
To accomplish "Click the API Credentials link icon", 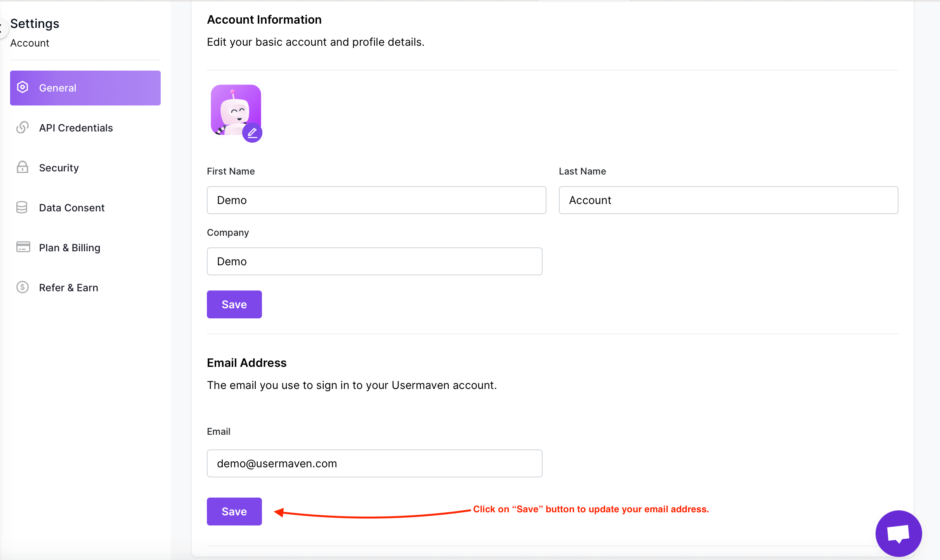I will [23, 128].
